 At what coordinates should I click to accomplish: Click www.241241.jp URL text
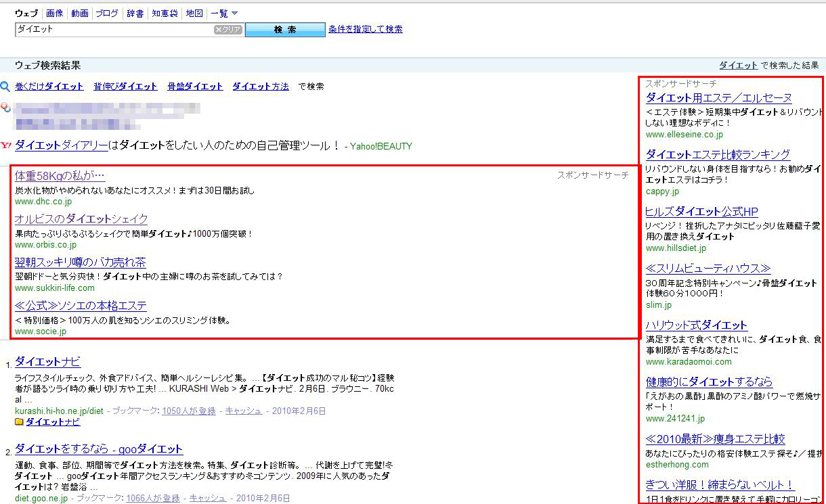point(676,419)
